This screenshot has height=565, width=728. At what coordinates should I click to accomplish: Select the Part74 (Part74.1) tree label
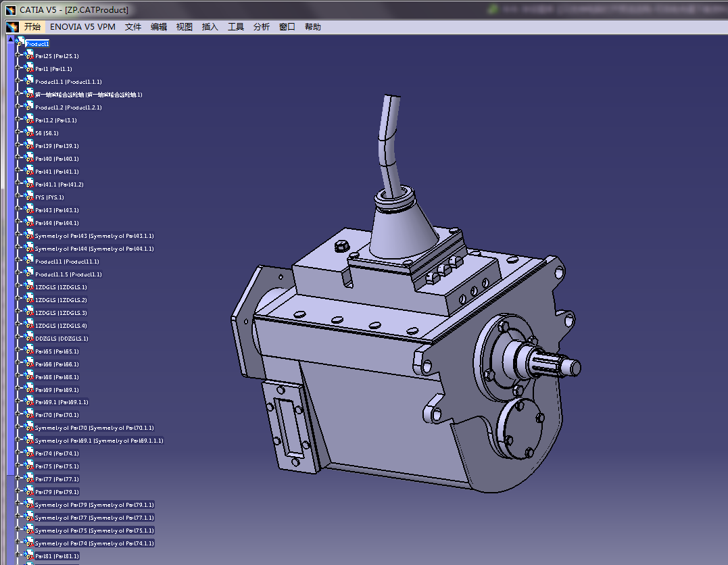pos(57,453)
